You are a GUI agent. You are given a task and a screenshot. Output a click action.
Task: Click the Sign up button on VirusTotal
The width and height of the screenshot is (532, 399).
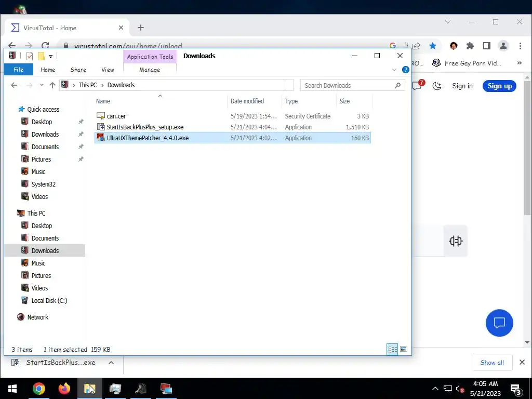tap(499, 86)
